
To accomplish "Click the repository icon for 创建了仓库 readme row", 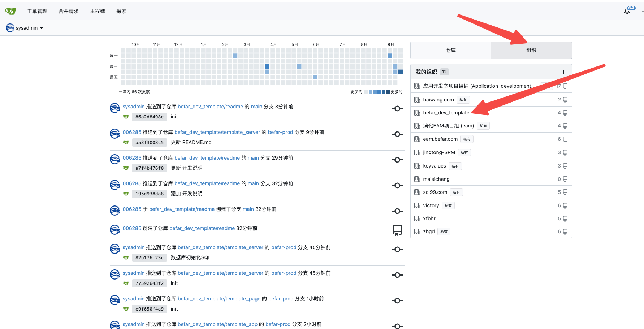I will [x=397, y=230].
